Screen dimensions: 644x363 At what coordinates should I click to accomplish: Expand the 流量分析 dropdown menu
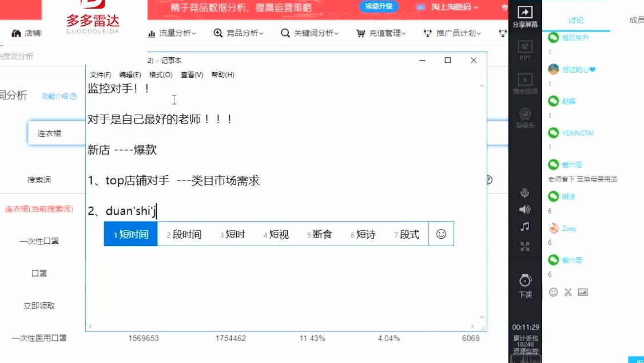(x=172, y=33)
